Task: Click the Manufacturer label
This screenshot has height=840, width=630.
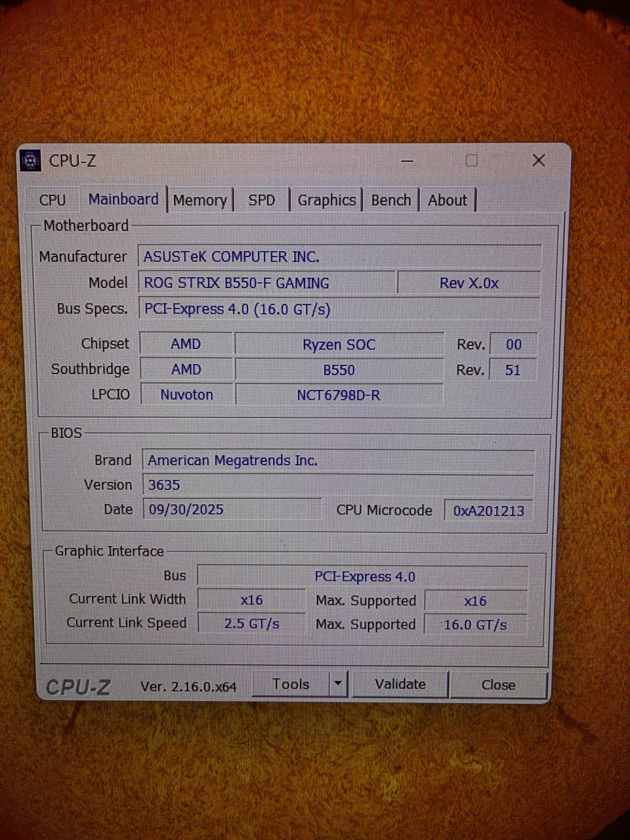Action: click(83, 257)
